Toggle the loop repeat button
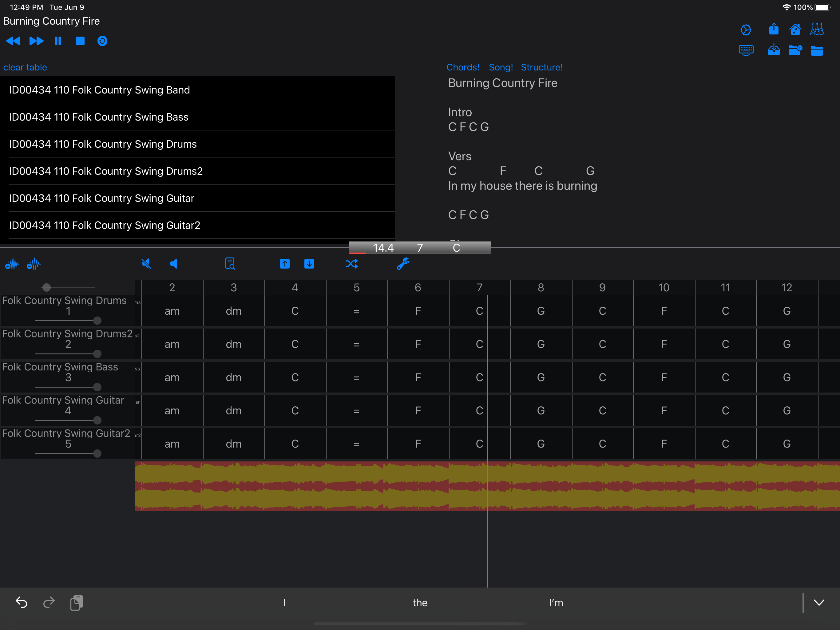This screenshot has width=840, height=630. coord(102,41)
